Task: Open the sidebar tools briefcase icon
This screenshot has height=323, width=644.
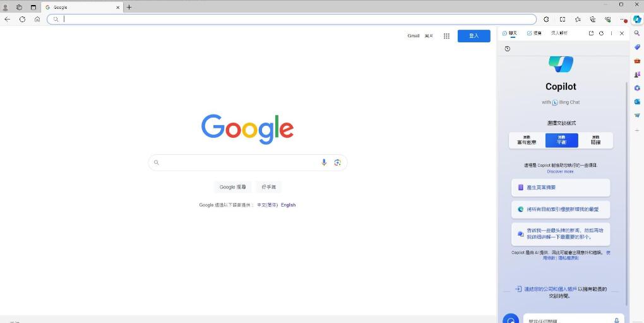Action: click(x=637, y=61)
